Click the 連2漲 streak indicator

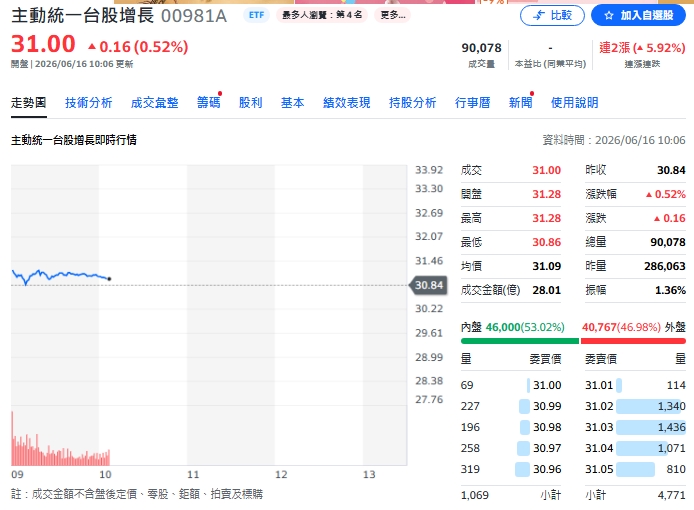[642, 47]
